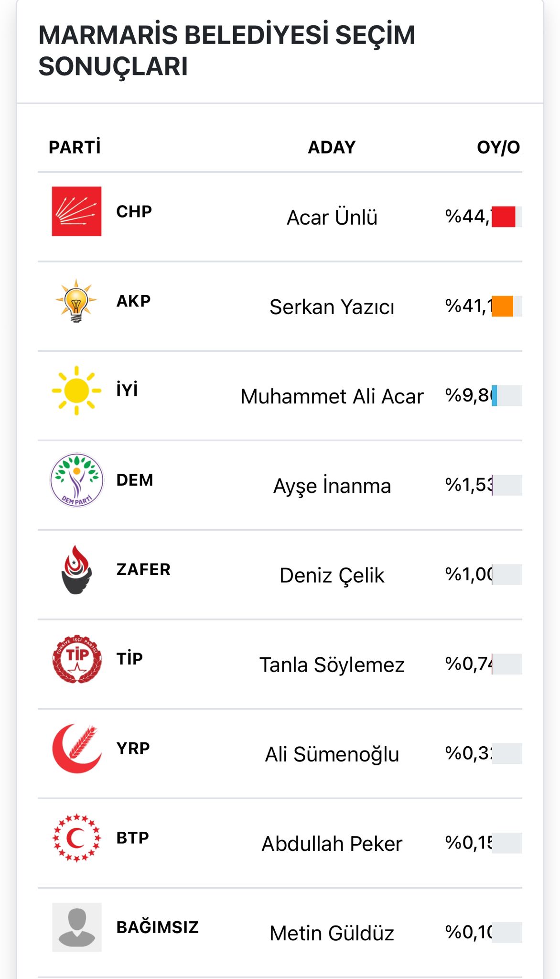Click the CHP party logo

pos(76,211)
